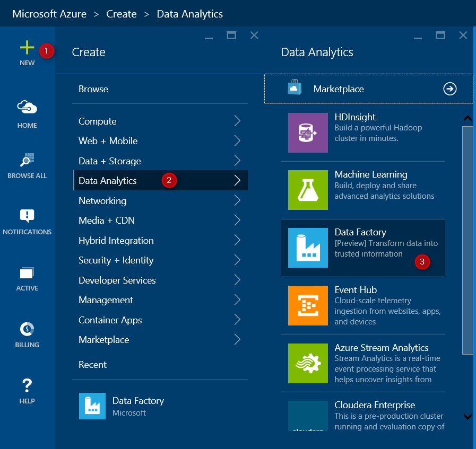Select Data Analytics in Create list

(160, 180)
